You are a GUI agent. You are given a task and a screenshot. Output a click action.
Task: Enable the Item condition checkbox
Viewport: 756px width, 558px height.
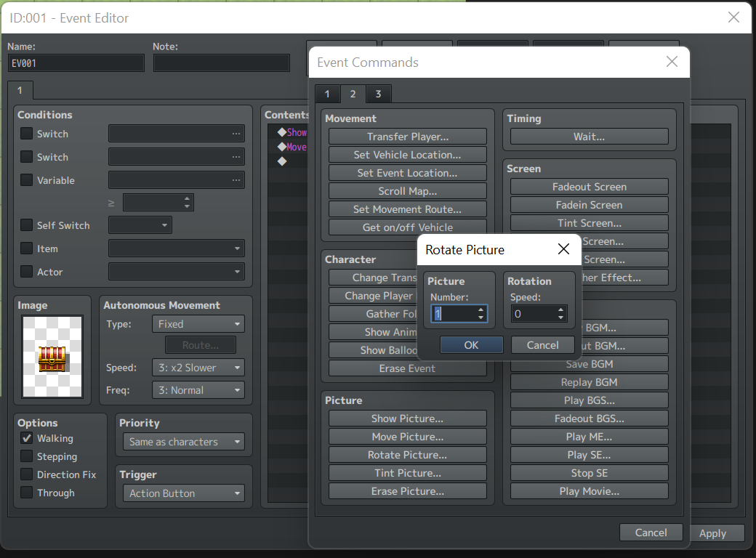[x=26, y=248]
